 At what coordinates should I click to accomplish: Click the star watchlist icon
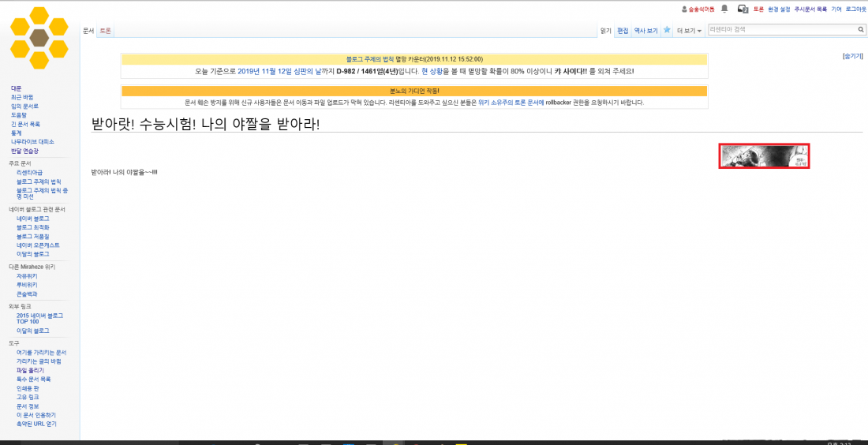pyautogui.click(x=667, y=30)
